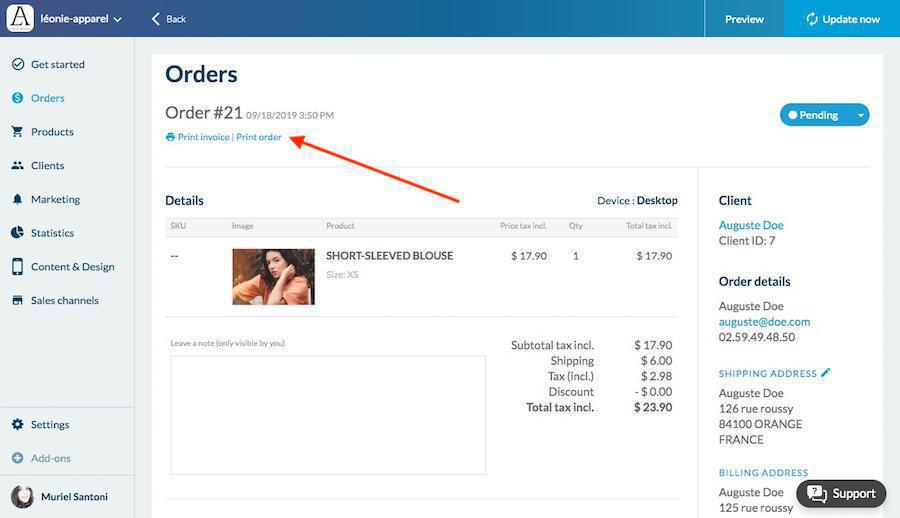Open the léonie-apparel account dropdown
This screenshot has width=900, height=518.
click(81, 19)
